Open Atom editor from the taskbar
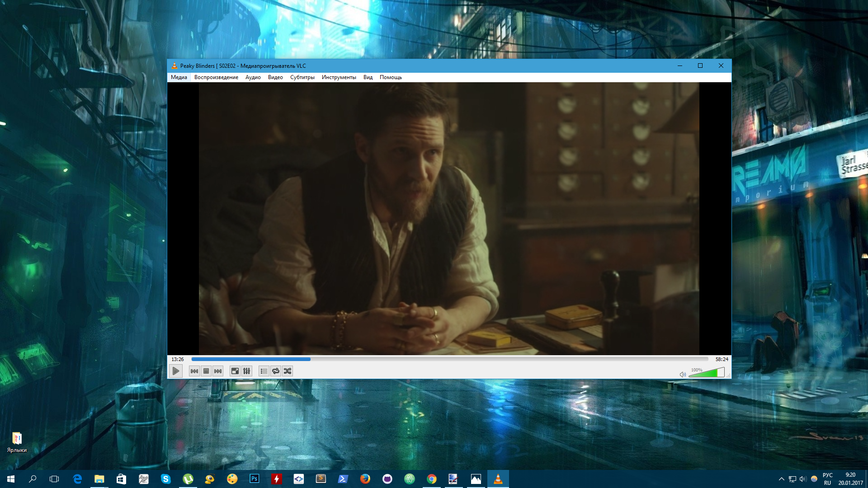This screenshot has height=488, width=868. (x=410, y=479)
